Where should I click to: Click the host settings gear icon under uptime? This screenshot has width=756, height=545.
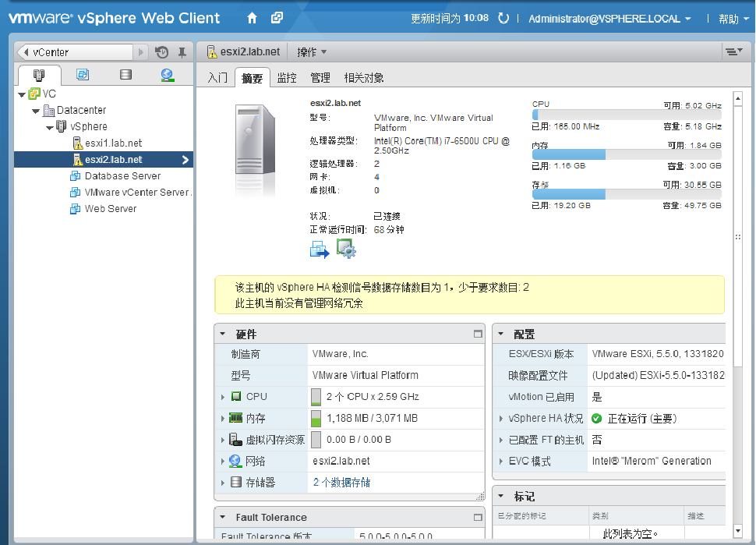pyautogui.click(x=346, y=249)
